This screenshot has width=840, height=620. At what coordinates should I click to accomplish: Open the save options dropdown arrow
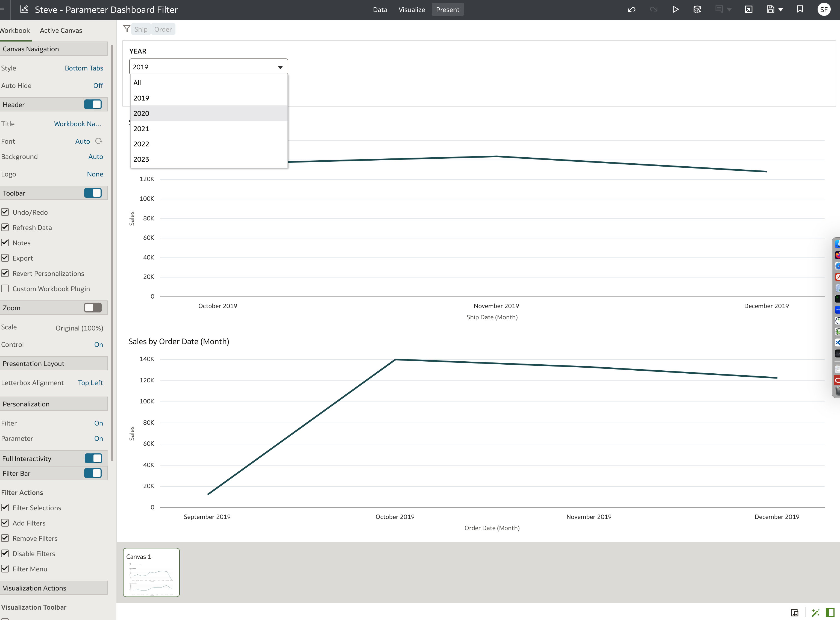click(780, 9)
